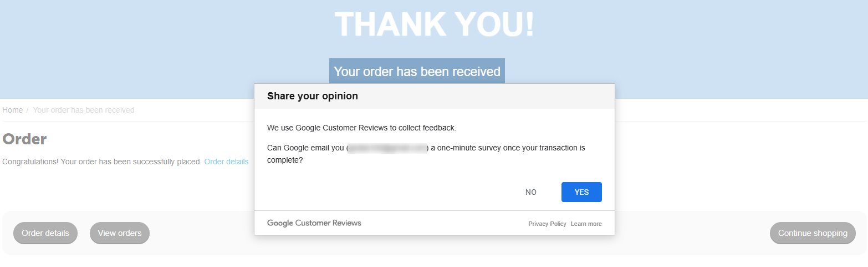
Task: Click the Google Customer Reviews logo
Action: point(314,223)
